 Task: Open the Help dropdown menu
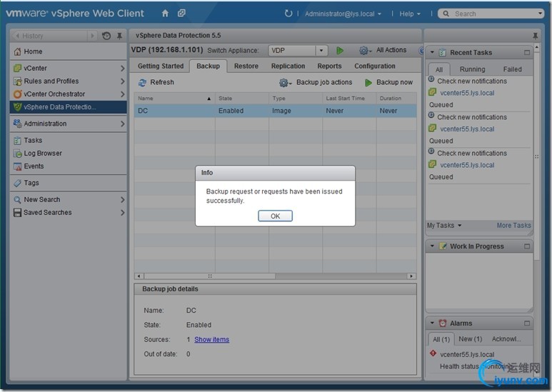[410, 14]
